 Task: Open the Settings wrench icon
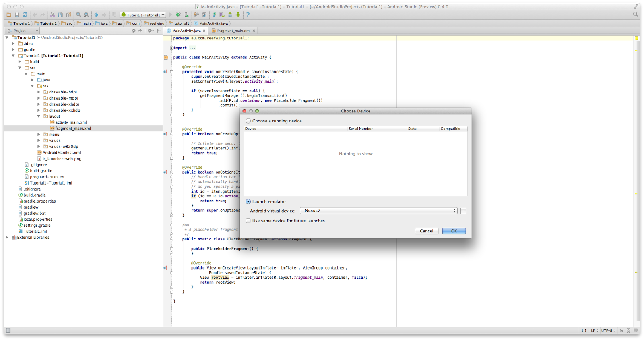196,15
